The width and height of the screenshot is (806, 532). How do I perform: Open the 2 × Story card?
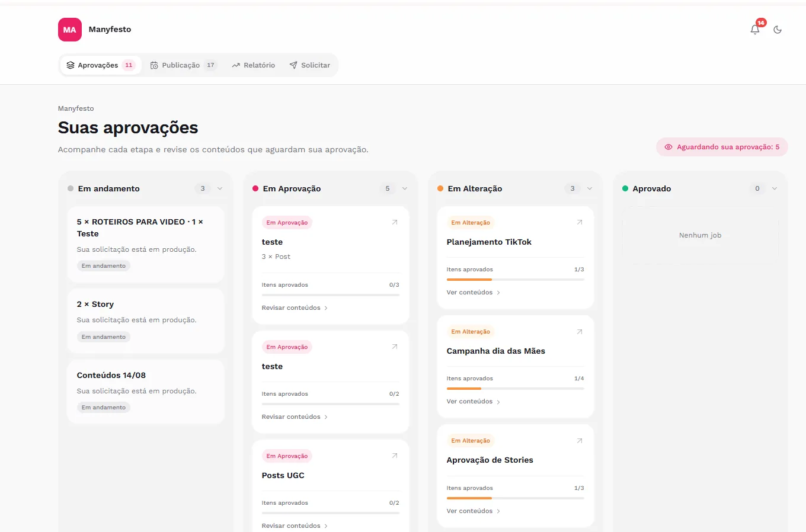(x=146, y=321)
